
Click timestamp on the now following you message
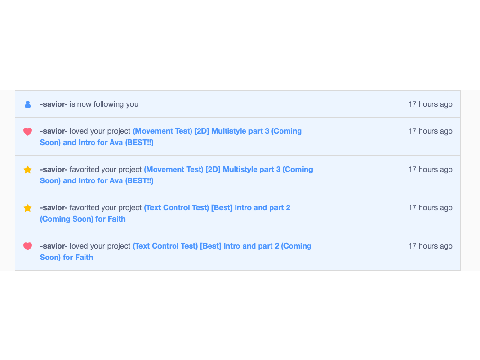(x=430, y=104)
